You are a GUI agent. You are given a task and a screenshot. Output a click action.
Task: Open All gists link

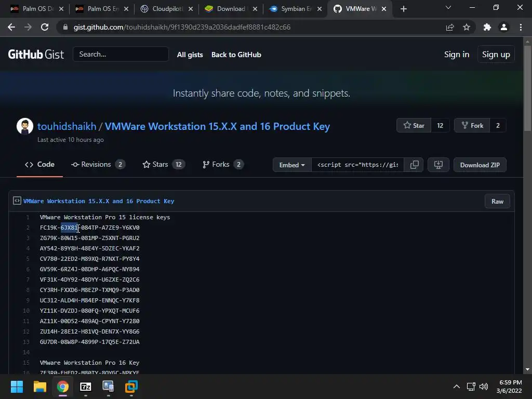pyautogui.click(x=190, y=55)
